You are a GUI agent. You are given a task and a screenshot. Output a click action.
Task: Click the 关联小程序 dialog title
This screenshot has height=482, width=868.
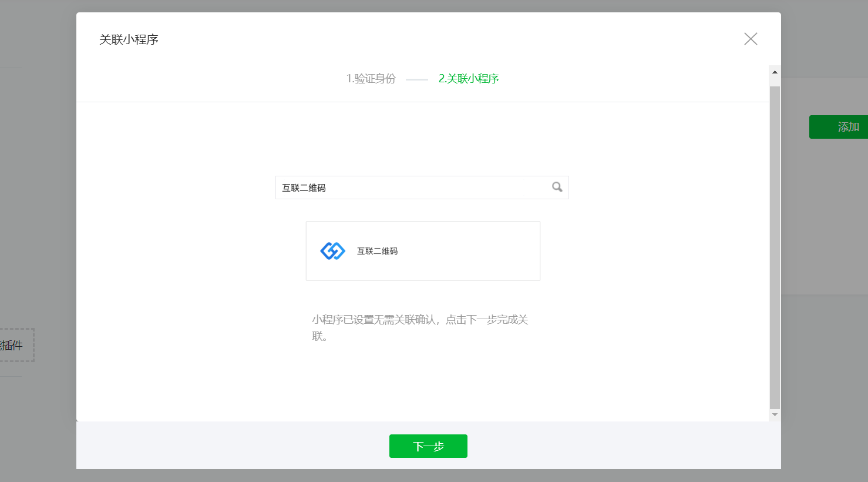tap(129, 39)
